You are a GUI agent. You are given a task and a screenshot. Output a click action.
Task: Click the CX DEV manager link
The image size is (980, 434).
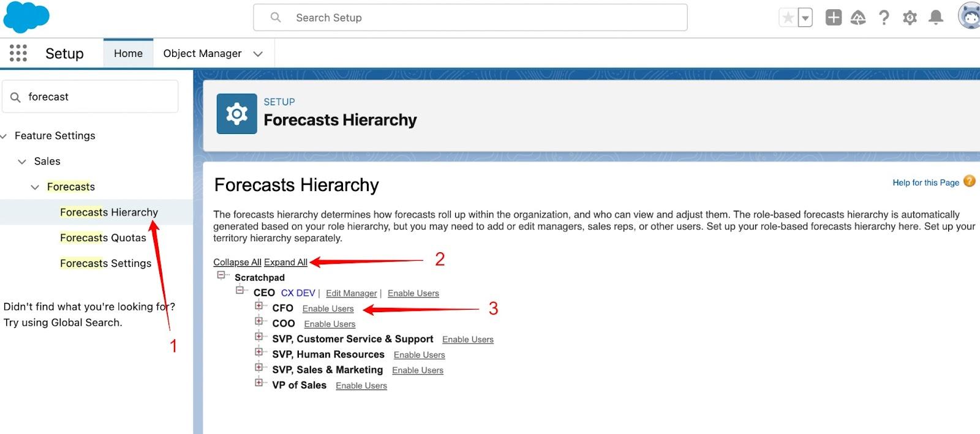(x=298, y=293)
